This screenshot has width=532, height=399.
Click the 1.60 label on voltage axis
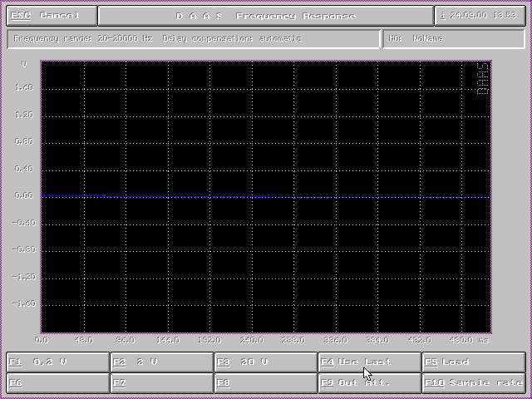pos(25,88)
